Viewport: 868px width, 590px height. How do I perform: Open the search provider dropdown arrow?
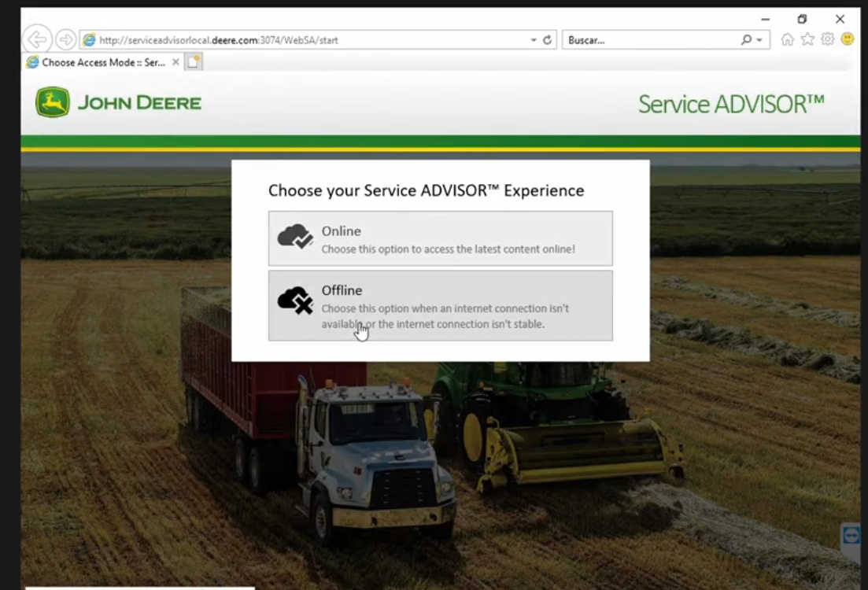[759, 39]
